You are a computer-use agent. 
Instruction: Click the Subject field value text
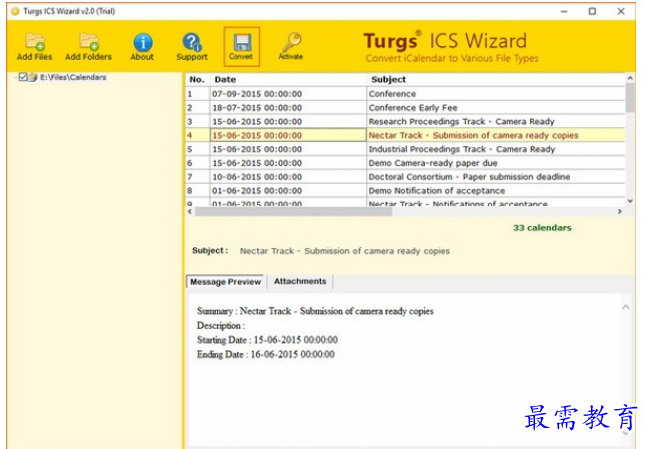[345, 251]
